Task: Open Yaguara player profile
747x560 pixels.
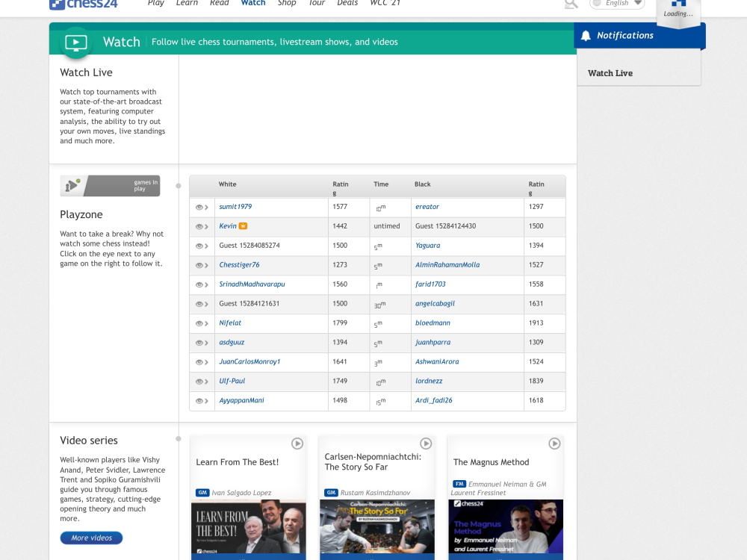Action: tap(427, 246)
